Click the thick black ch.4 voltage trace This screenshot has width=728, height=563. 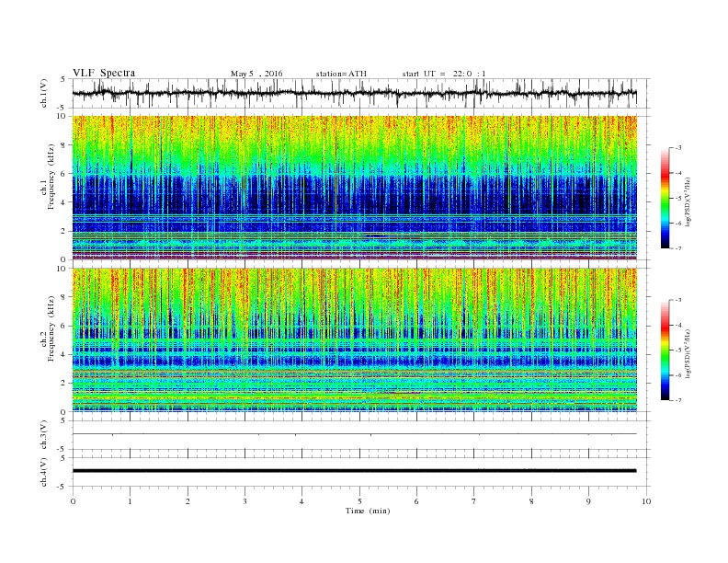point(355,471)
